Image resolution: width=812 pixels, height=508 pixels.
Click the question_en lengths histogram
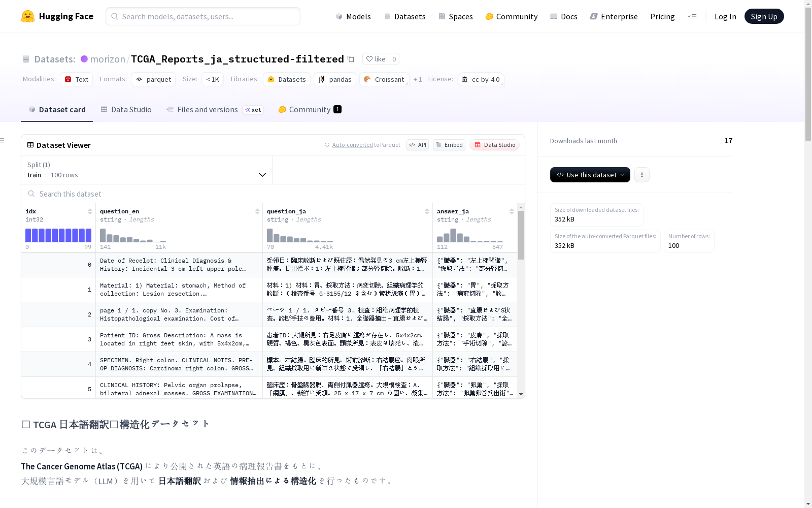coord(133,235)
